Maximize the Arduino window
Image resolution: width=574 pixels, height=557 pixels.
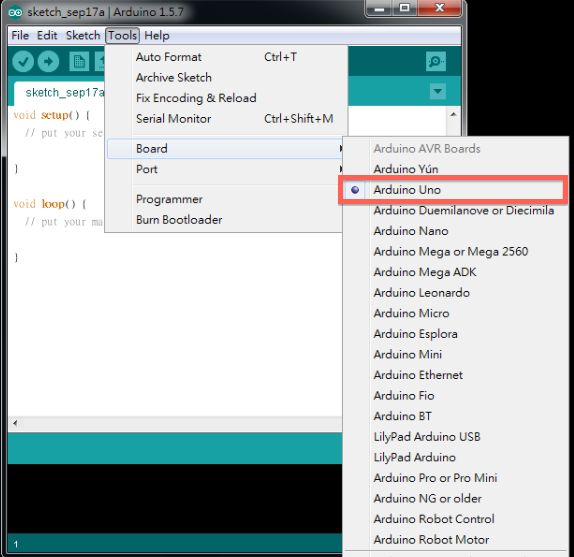point(404,8)
